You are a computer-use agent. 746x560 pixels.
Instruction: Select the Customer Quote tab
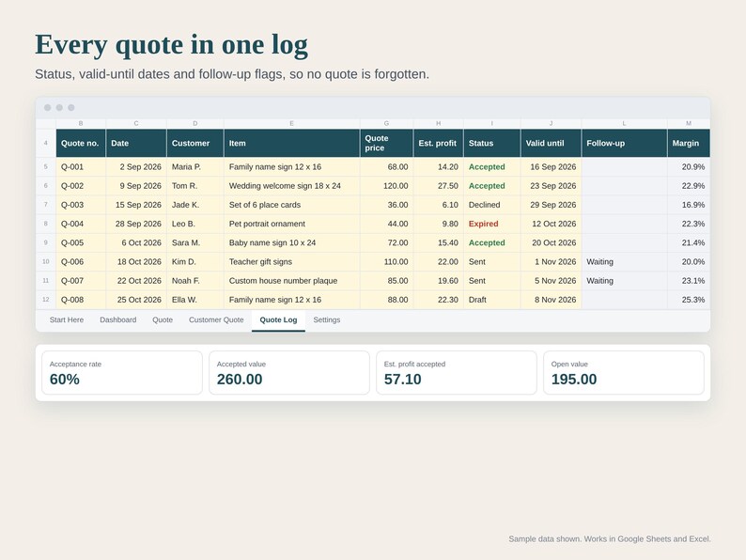point(216,320)
